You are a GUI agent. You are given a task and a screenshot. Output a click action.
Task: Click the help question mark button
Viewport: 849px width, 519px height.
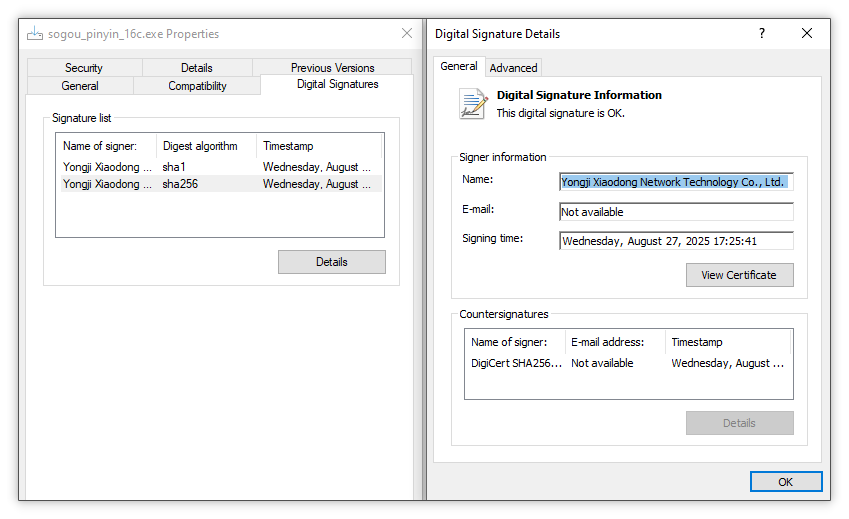point(762,33)
